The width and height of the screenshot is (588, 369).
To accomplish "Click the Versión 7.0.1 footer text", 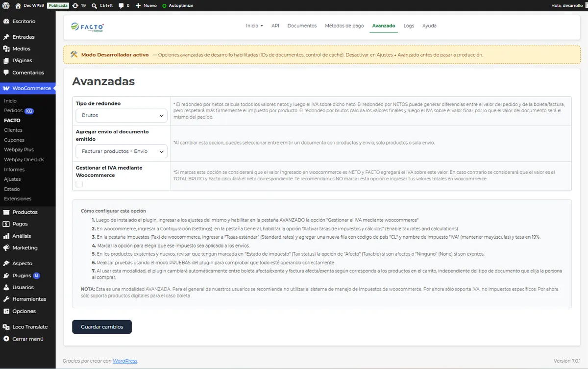I will [567, 361].
